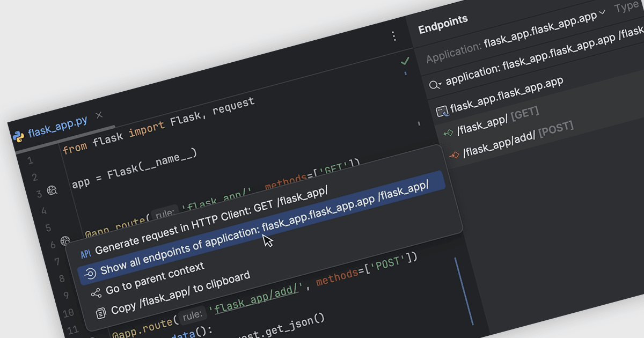
Task: Click methods=['POST'] in the code
Action: (x=367, y=269)
